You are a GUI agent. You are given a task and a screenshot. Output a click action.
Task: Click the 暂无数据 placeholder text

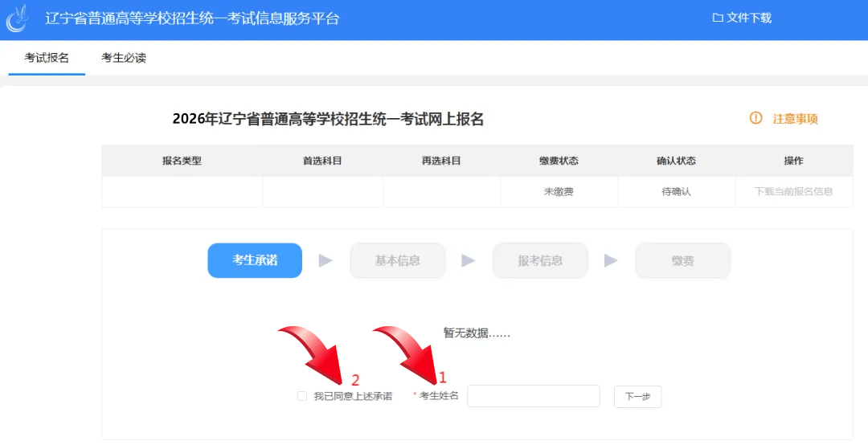(x=477, y=333)
